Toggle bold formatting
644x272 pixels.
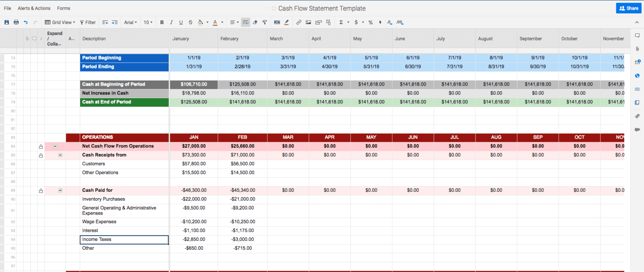click(162, 22)
